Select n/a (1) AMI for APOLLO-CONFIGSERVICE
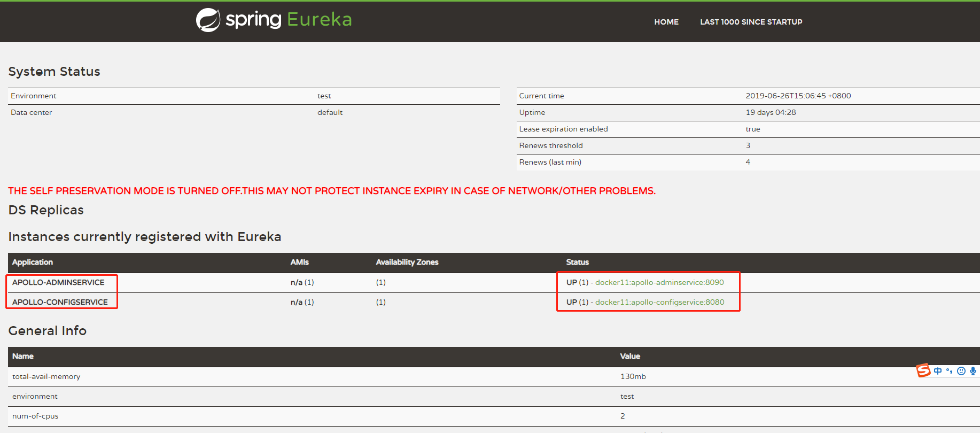Viewport: 980px width, 433px height. coord(302,302)
